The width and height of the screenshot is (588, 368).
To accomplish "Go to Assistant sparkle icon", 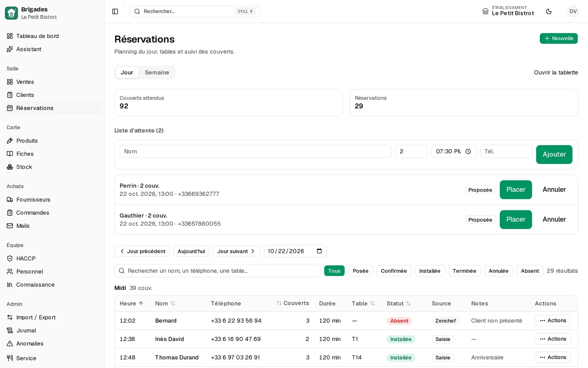I will [10, 49].
